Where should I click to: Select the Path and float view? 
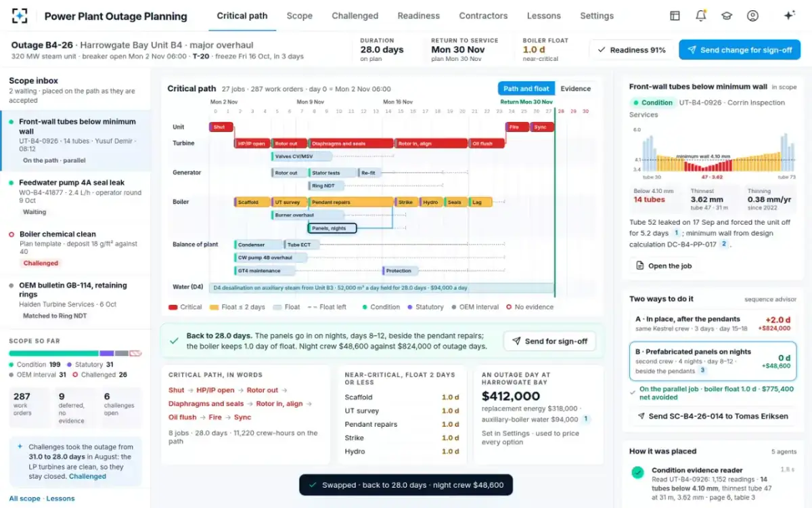point(526,89)
